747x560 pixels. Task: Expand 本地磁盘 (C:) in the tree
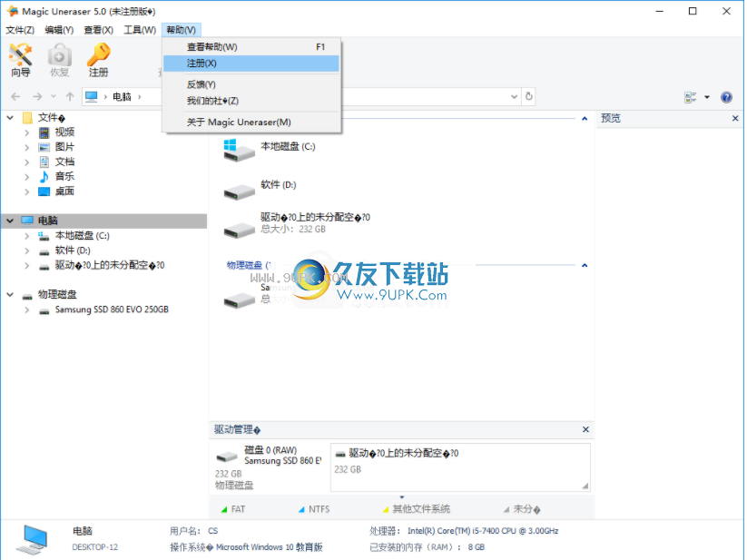click(27, 236)
